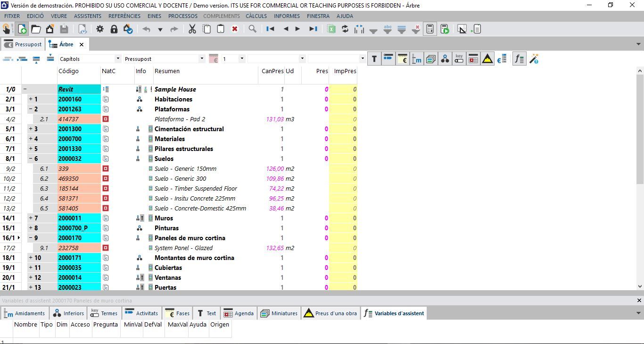
Task: Close the Variables d'assistent panel
Action: (640, 300)
